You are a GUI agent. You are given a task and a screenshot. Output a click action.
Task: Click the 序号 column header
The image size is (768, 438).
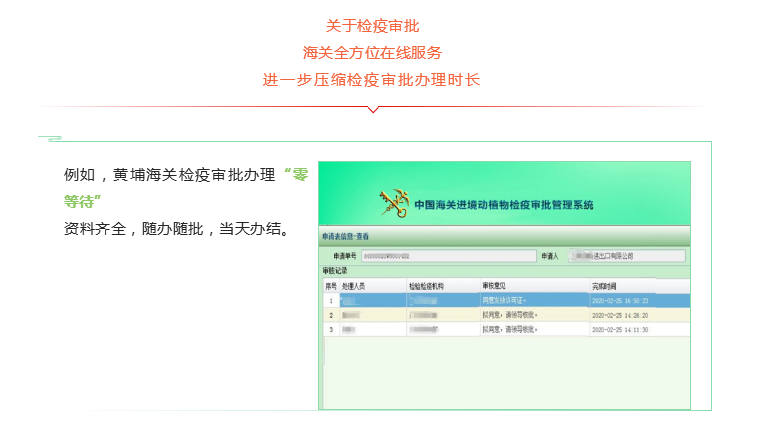(x=331, y=286)
